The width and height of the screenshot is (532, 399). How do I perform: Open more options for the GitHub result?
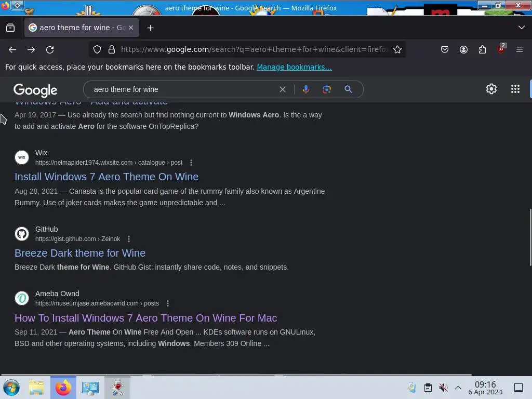129,239
